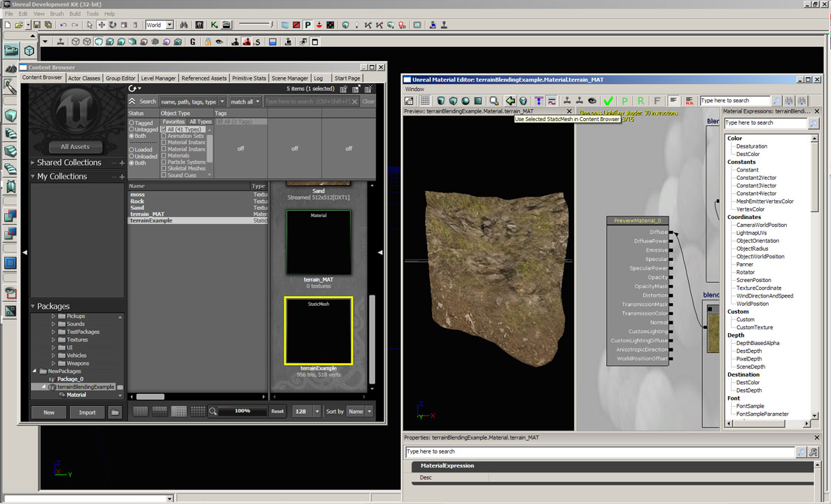831x504 pixels.
Task: Toggle grid icon in Material Editor toolbar
Action: (425, 101)
